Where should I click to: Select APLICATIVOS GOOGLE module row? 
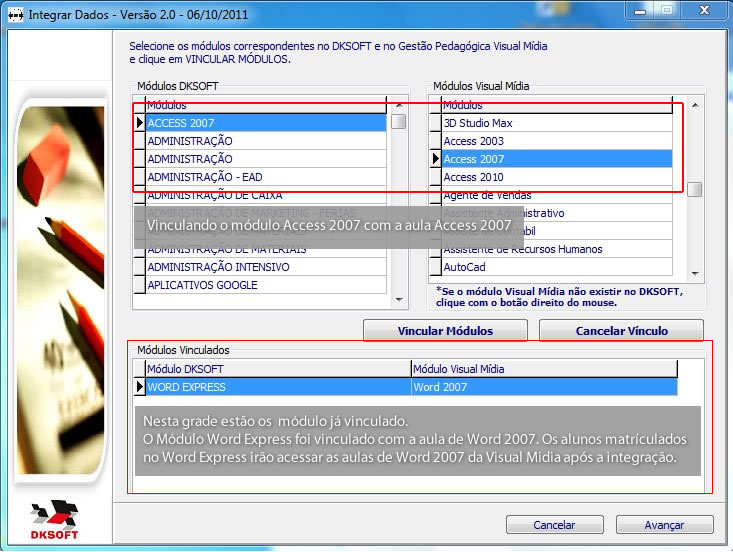click(266, 285)
